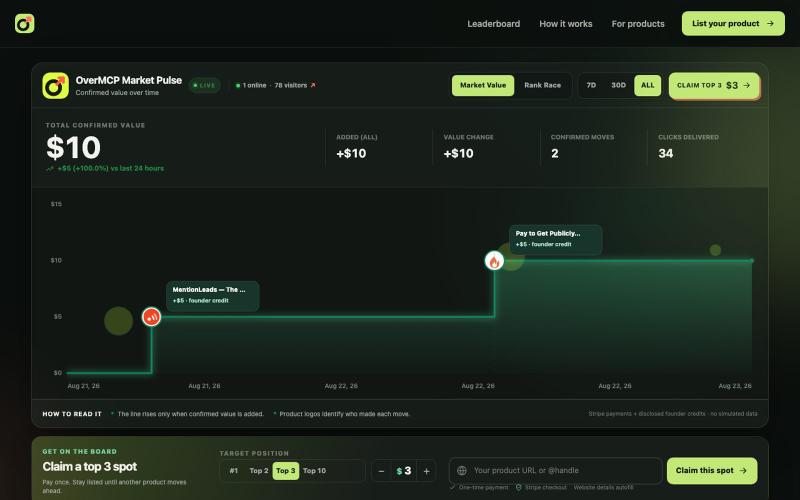Click the MentionLeads tooltip card

click(212, 295)
